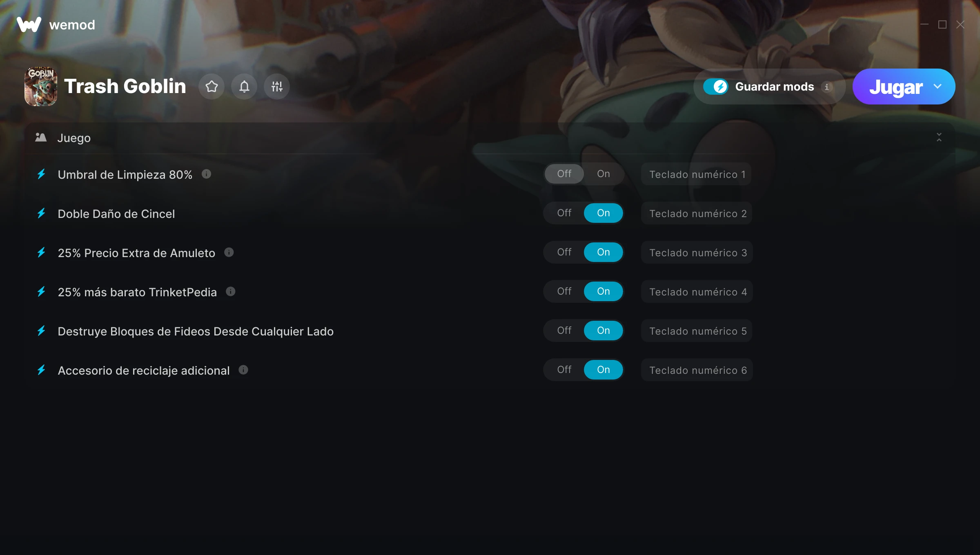Turn on Umbral de Limpieza 80%
980x555 pixels.
(x=604, y=174)
